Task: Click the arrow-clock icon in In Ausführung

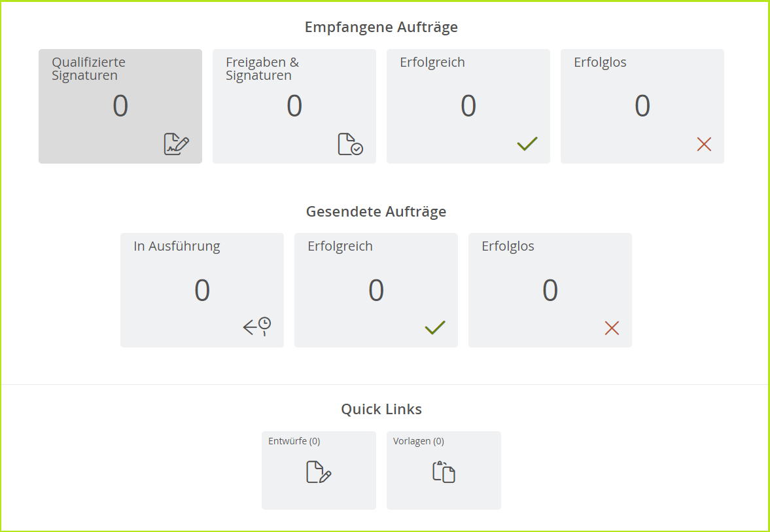Action: pyautogui.click(x=257, y=327)
